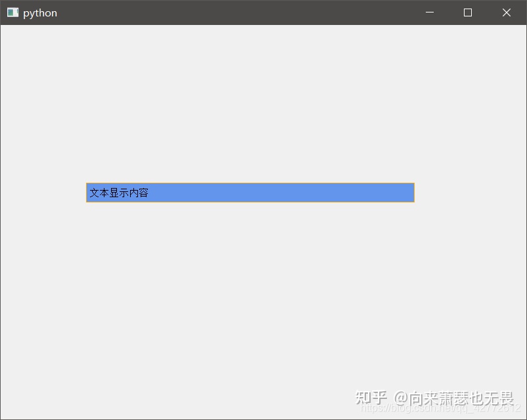Click the python window icon in title bar
The height and width of the screenshot is (420, 527).
tap(12, 12)
